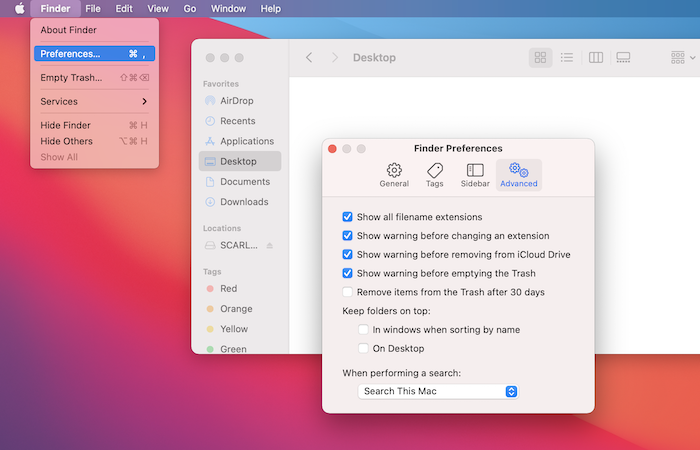Open the Window menu
700x450 pixels.
click(228, 8)
